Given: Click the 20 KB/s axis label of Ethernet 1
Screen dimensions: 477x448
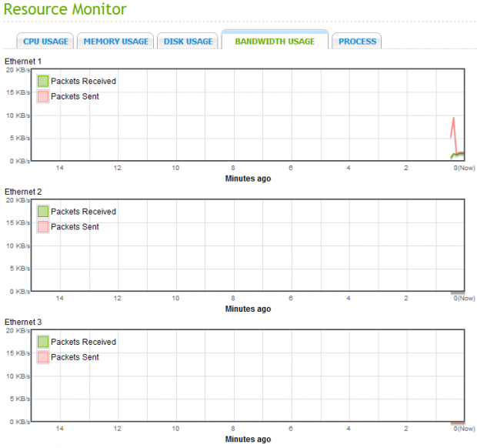Looking at the screenshot, I should click(x=18, y=70).
